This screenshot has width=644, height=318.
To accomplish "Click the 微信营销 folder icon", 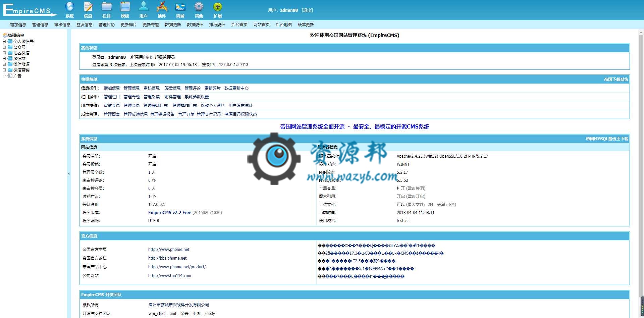I will click(x=10, y=70).
